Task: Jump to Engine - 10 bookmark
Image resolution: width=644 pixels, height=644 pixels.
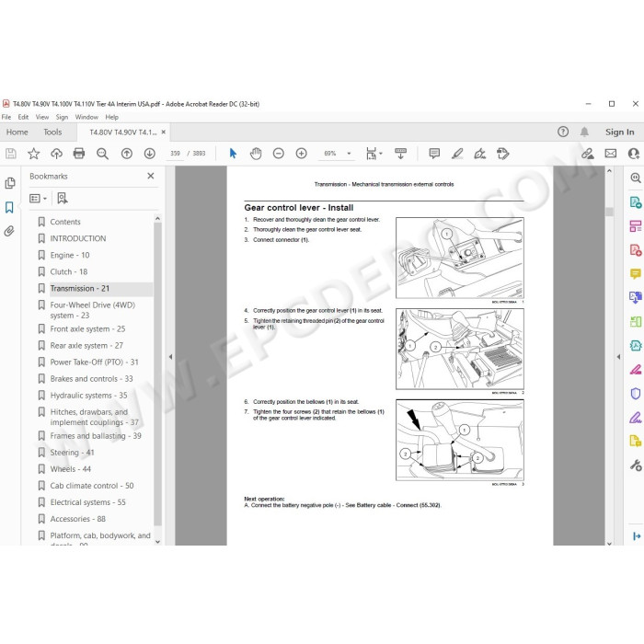Action: point(70,255)
